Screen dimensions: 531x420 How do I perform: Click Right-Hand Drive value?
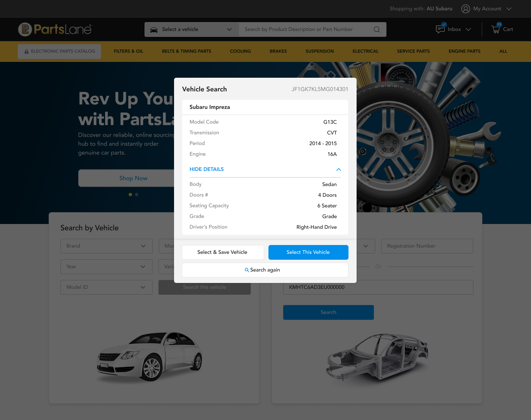coord(316,227)
